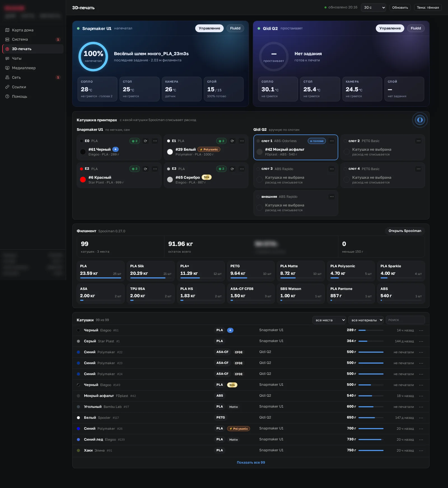The height and width of the screenshot is (488, 448).
Task: Open the все места filter dropdown
Action: 329,320
